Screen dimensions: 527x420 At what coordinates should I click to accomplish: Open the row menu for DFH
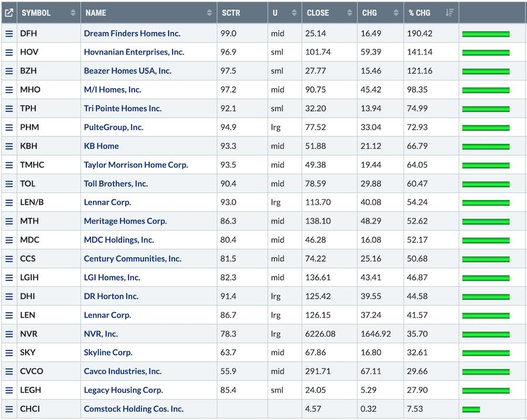coord(9,34)
